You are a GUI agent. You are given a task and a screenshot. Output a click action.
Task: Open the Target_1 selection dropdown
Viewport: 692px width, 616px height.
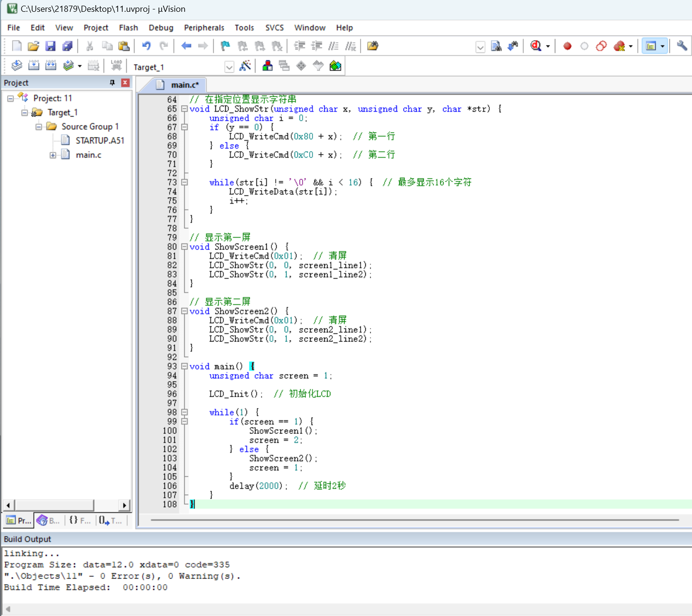pos(229,67)
